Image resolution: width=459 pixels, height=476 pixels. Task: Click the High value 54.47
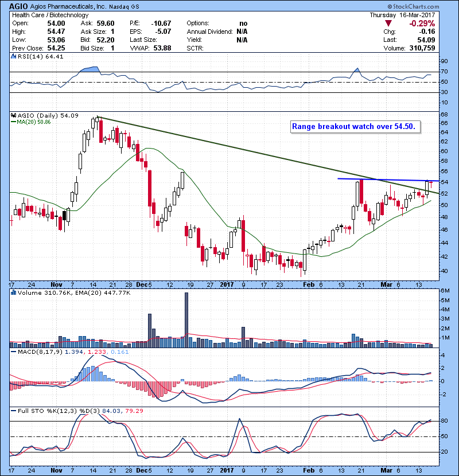(56, 32)
